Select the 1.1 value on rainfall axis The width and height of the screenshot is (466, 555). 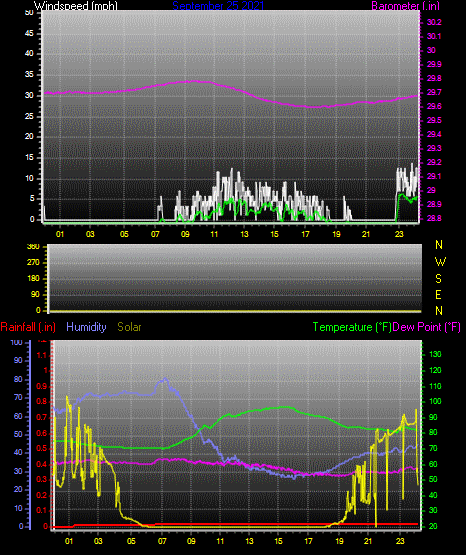click(42, 355)
